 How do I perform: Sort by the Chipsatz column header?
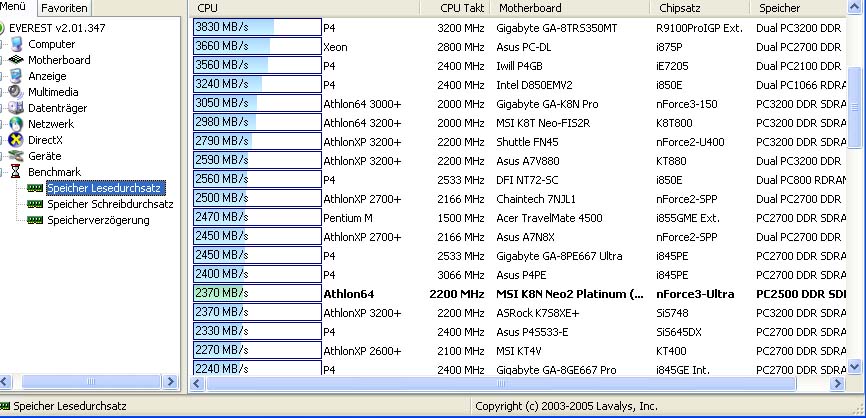pos(700,8)
